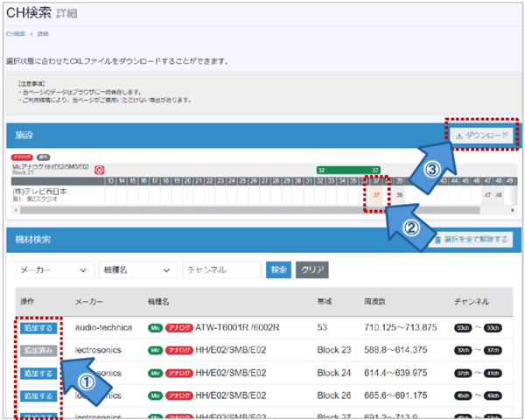Click the Mic badge in Block 26 row
The width and height of the screenshot is (525, 420).
click(x=156, y=396)
